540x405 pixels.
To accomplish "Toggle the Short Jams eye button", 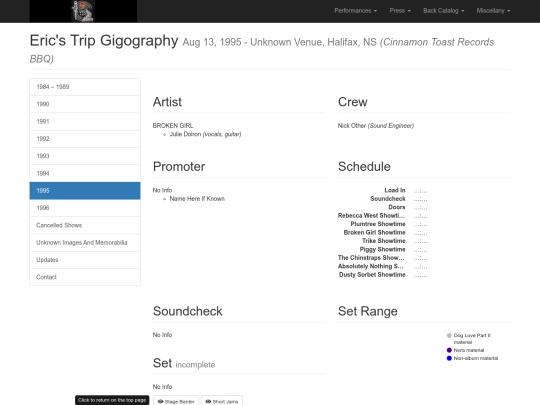I will (x=222, y=401).
